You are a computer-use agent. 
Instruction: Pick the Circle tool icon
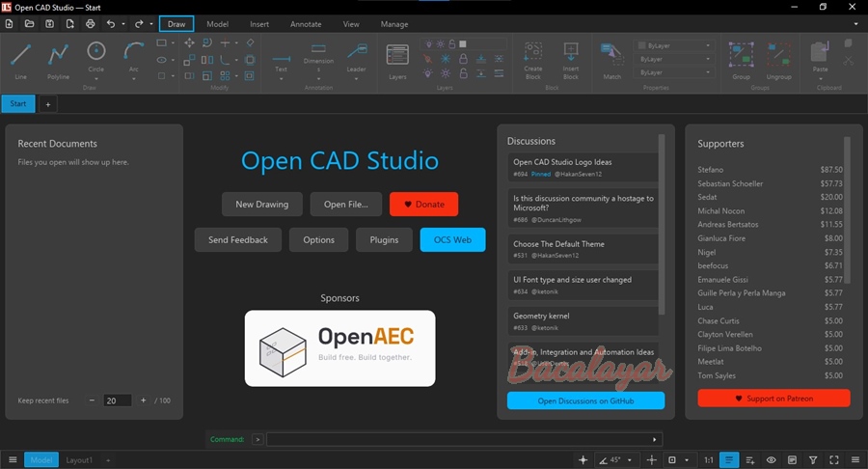pyautogui.click(x=95, y=51)
